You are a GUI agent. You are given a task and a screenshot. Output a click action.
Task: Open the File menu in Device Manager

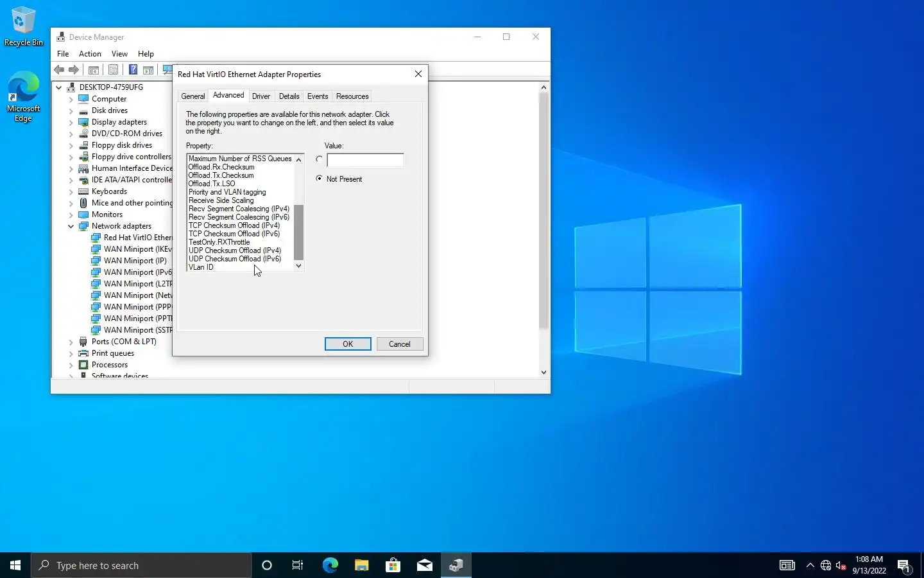coord(63,54)
